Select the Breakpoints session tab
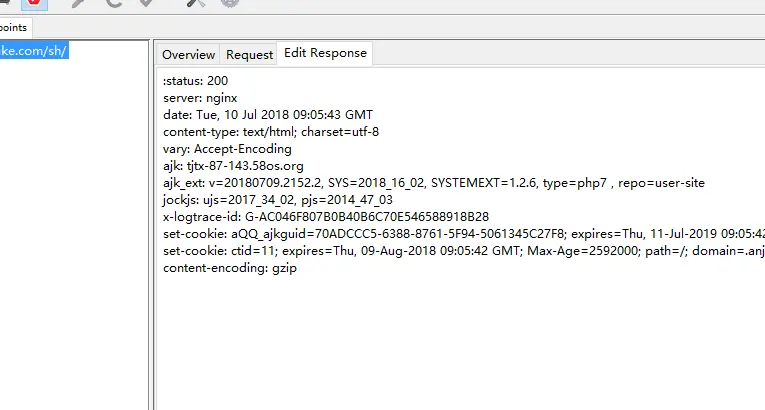765x410 pixels. pyautogui.click(x=16, y=27)
